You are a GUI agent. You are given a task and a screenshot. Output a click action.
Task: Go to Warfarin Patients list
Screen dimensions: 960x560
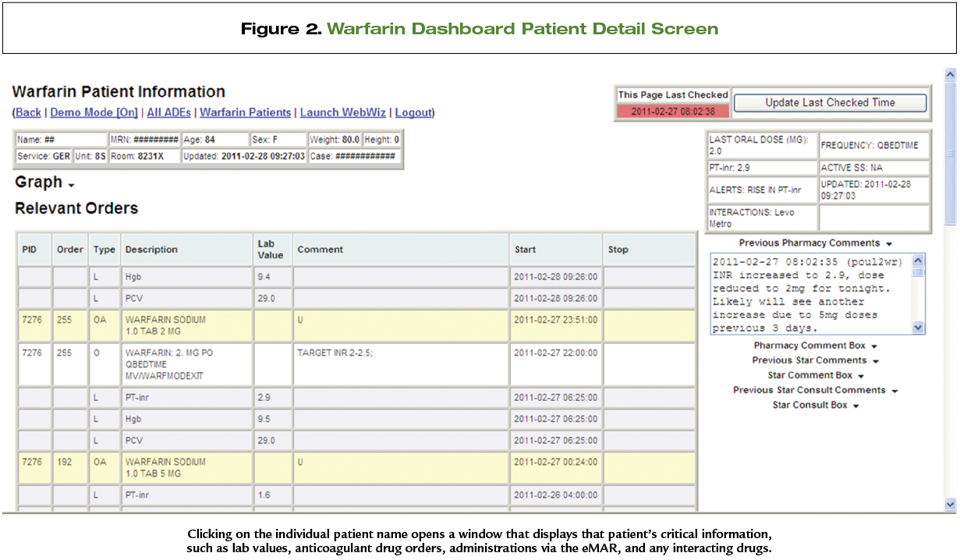click(x=245, y=113)
